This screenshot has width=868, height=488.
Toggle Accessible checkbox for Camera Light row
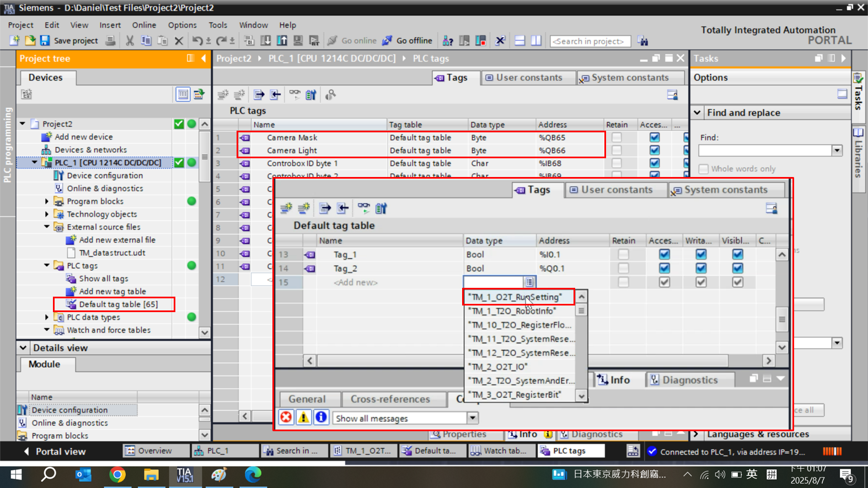(x=654, y=150)
